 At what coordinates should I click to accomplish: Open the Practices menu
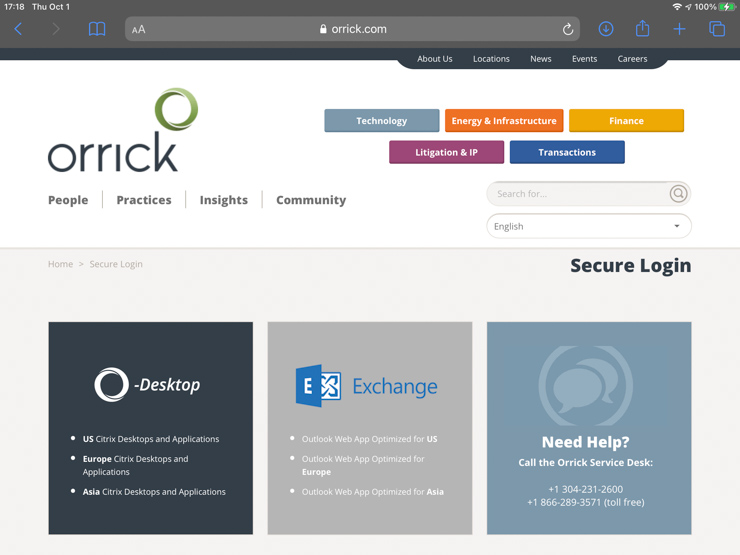coord(144,200)
